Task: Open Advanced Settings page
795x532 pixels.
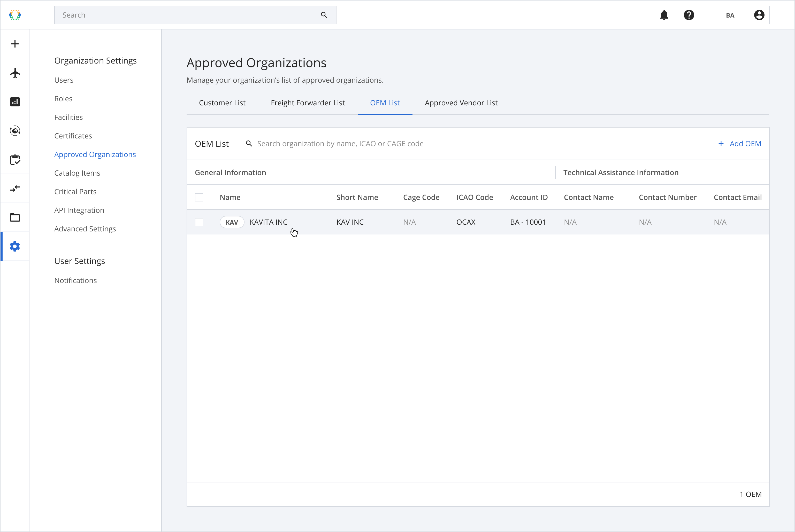Action: coord(85,229)
